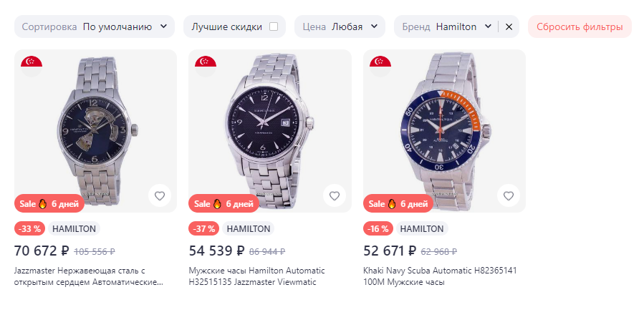Open the Бренд Hamilton dropdown
Viewport: 644px width, 320px height.
[446, 26]
